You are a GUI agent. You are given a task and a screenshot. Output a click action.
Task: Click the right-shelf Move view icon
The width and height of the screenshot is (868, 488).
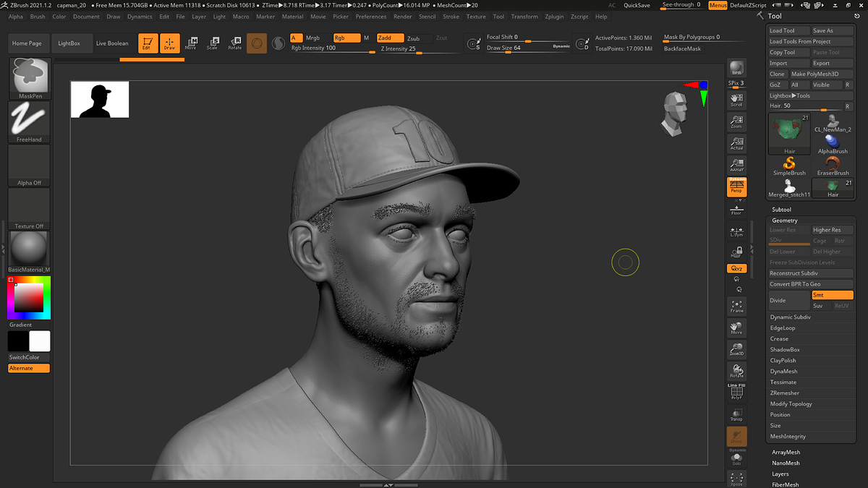coord(736,328)
